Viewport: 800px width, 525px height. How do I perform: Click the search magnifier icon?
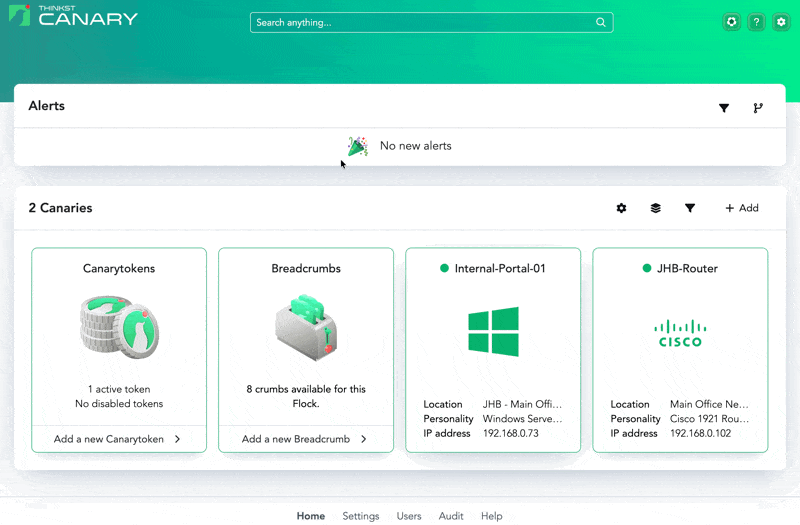click(x=601, y=22)
